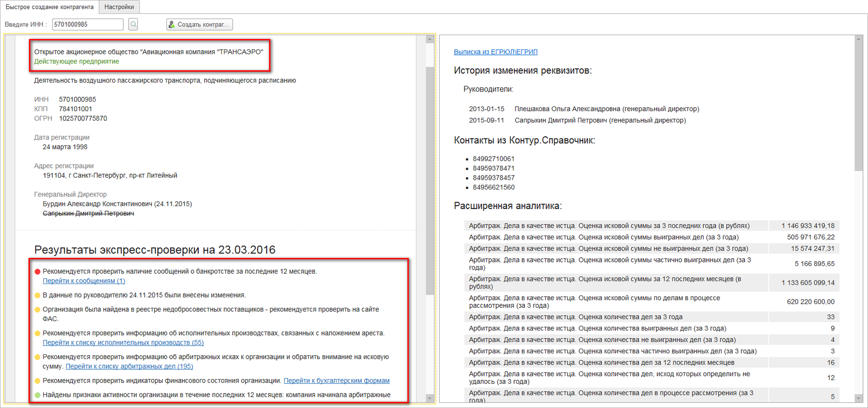868x408 pixels.
Task: Click contact phone number 84959378457
Action: 493,178
